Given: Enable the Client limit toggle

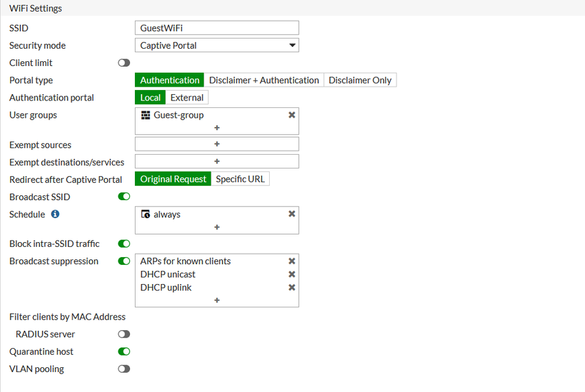Looking at the screenshot, I should coord(124,63).
